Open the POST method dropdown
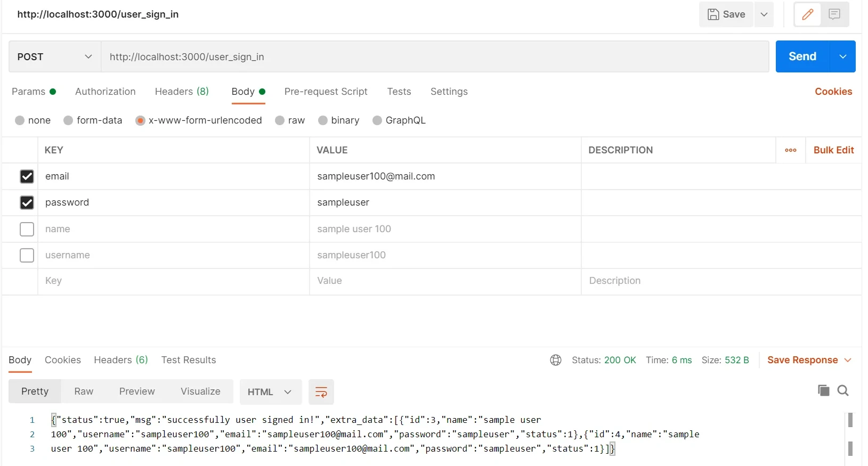Image resolution: width=868 pixels, height=466 pixels. [55, 56]
